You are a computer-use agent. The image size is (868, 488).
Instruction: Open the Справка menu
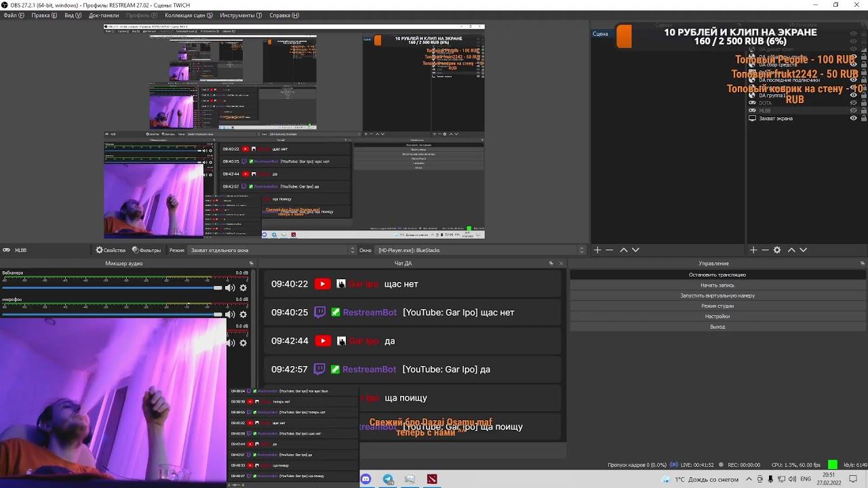point(284,15)
